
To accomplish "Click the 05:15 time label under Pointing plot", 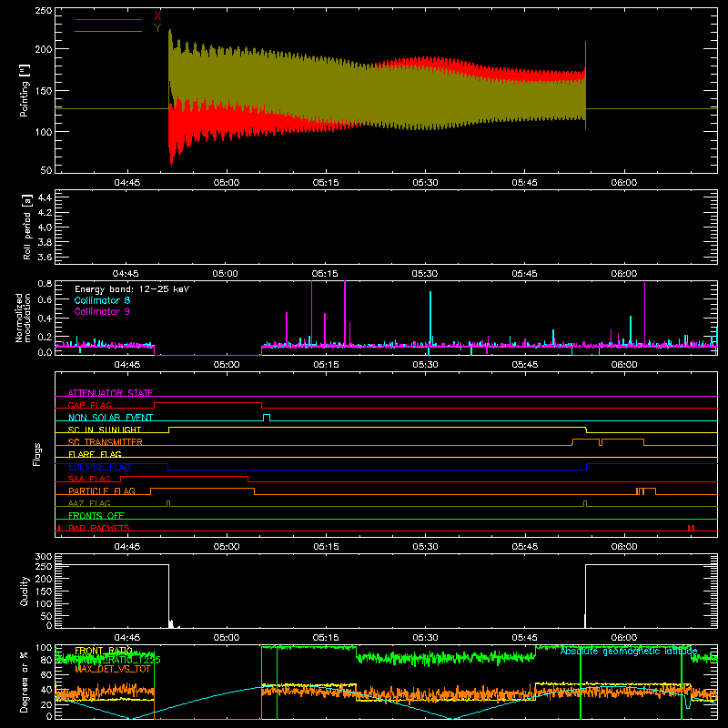I will pos(326,183).
